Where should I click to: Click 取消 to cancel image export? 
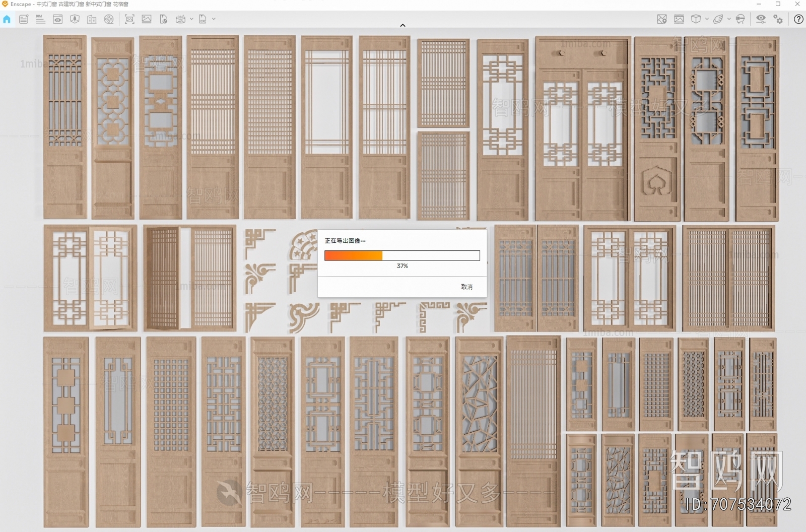coord(466,287)
